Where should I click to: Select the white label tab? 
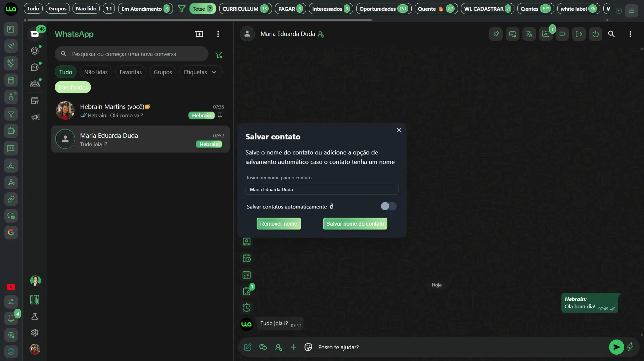tap(579, 9)
